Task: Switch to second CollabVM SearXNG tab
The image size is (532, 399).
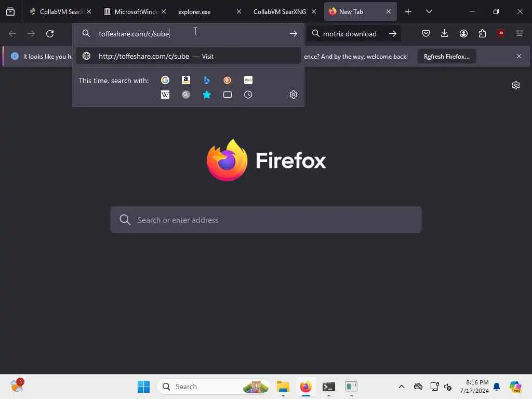Action: (284, 12)
